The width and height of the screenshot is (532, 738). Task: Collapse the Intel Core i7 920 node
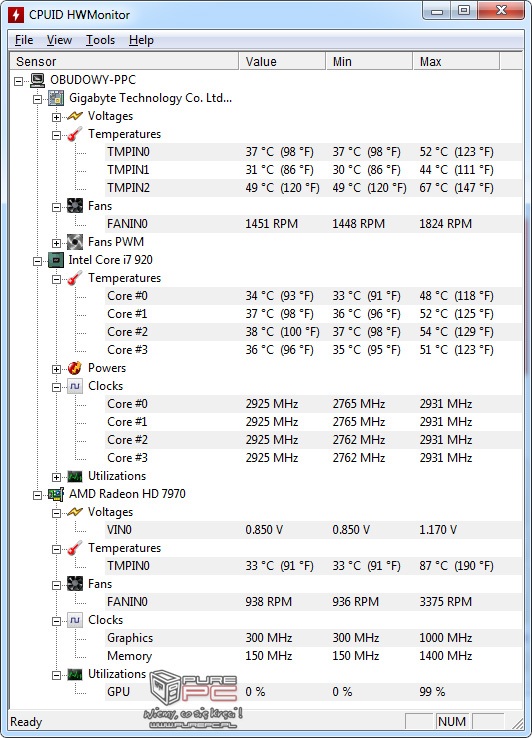pyautogui.click(x=38, y=261)
